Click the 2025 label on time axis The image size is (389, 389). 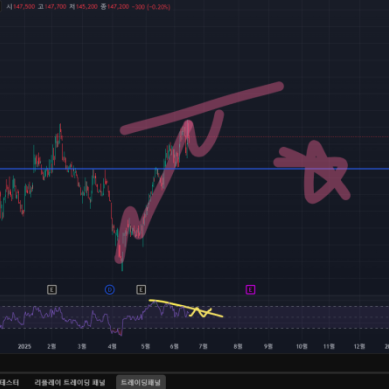click(x=24, y=347)
